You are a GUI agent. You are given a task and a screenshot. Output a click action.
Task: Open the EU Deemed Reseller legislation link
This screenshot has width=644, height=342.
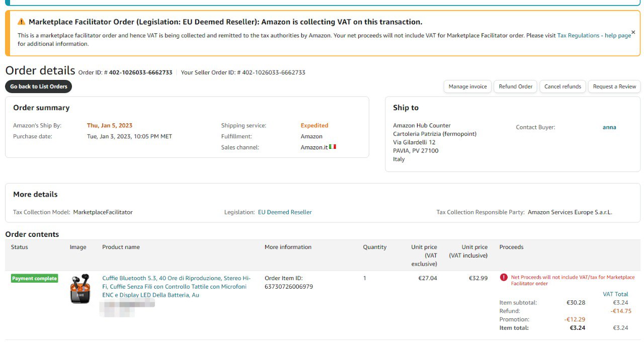tap(285, 212)
